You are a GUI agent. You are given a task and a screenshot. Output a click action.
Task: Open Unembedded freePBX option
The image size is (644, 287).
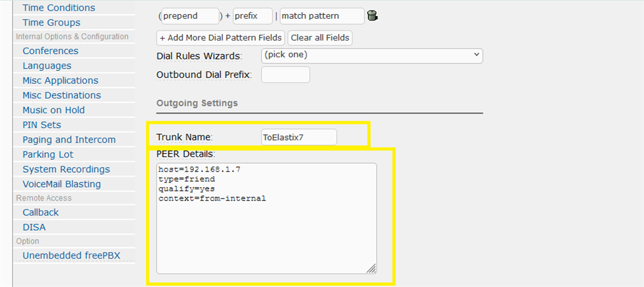click(x=71, y=255)
